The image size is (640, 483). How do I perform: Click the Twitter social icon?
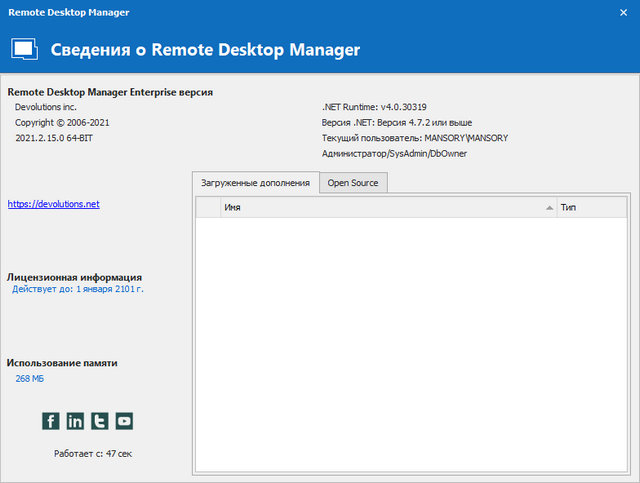tap(100, 421)
